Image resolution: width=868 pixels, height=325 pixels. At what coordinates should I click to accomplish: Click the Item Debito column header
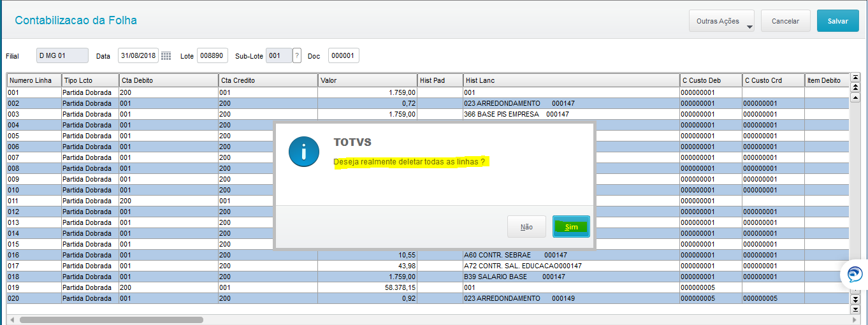827,80
